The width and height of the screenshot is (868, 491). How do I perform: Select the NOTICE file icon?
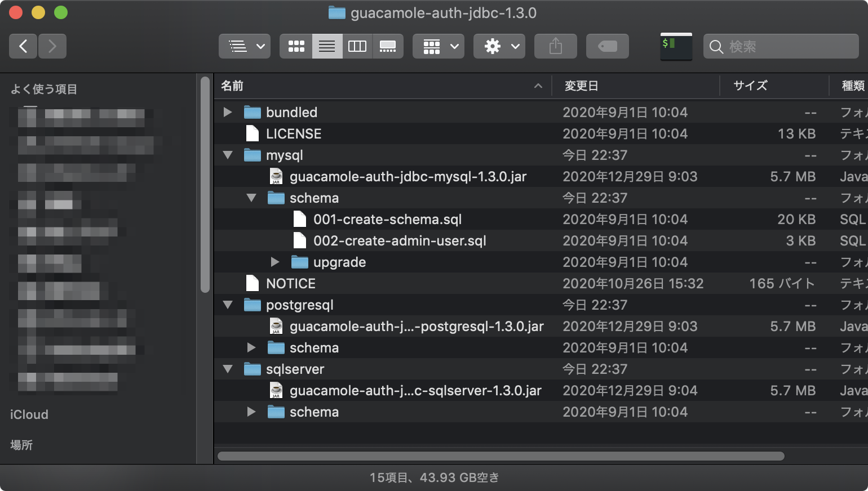point(252,283)
